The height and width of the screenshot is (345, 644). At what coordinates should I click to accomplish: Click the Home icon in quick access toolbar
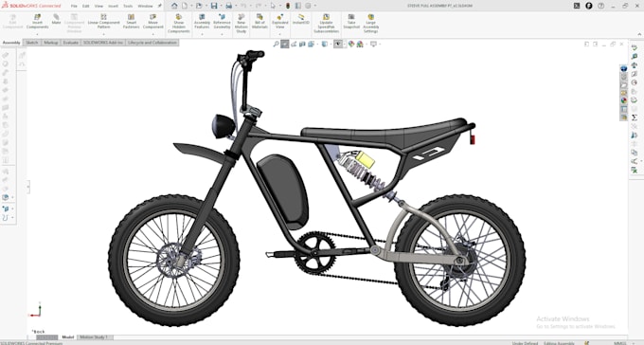(x=174, y=6)
